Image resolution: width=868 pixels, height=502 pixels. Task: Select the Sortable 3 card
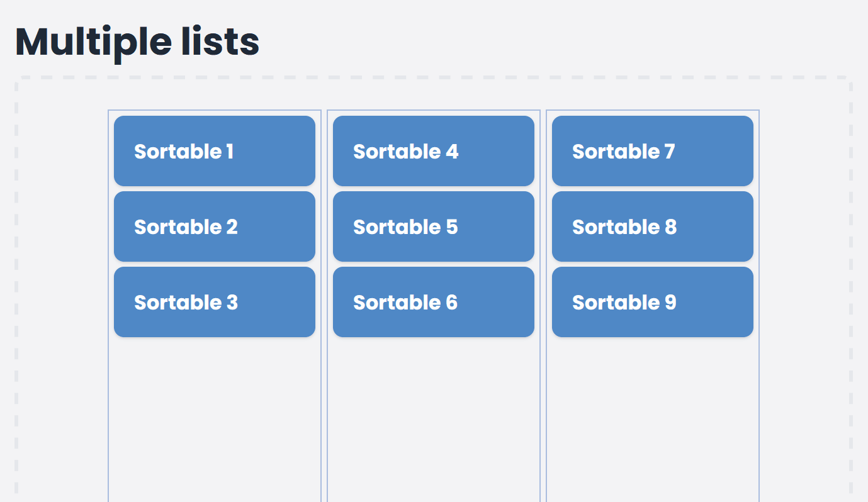click(214, 302)
